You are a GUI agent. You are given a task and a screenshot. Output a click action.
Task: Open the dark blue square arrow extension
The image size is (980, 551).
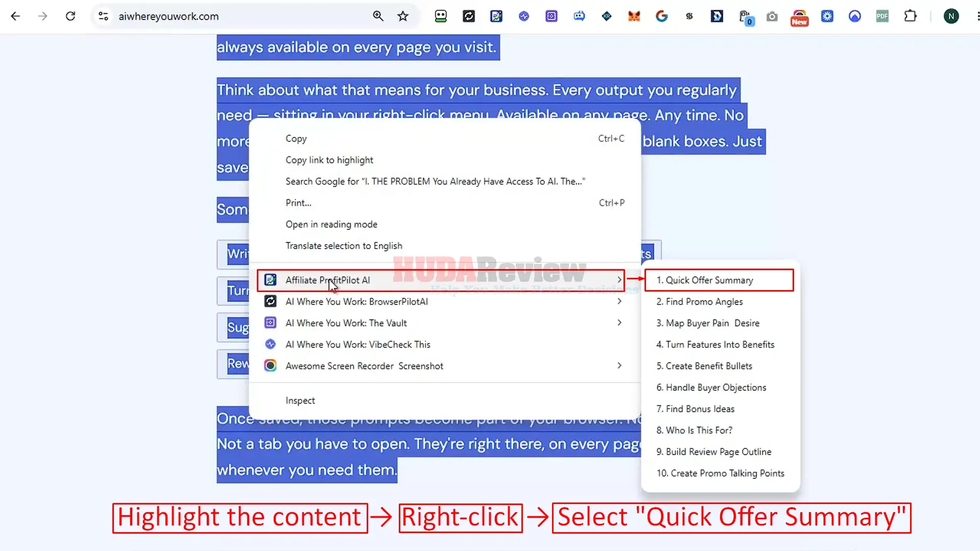(x=717, y=16)
